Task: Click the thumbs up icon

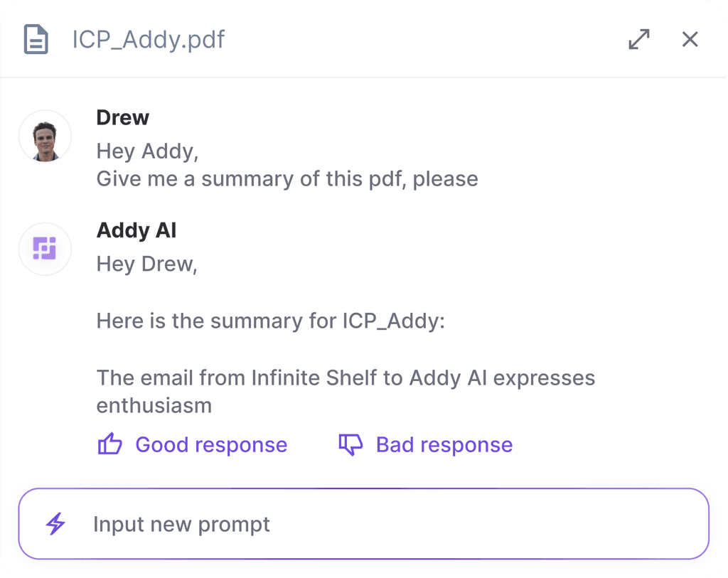Action: 110,444
